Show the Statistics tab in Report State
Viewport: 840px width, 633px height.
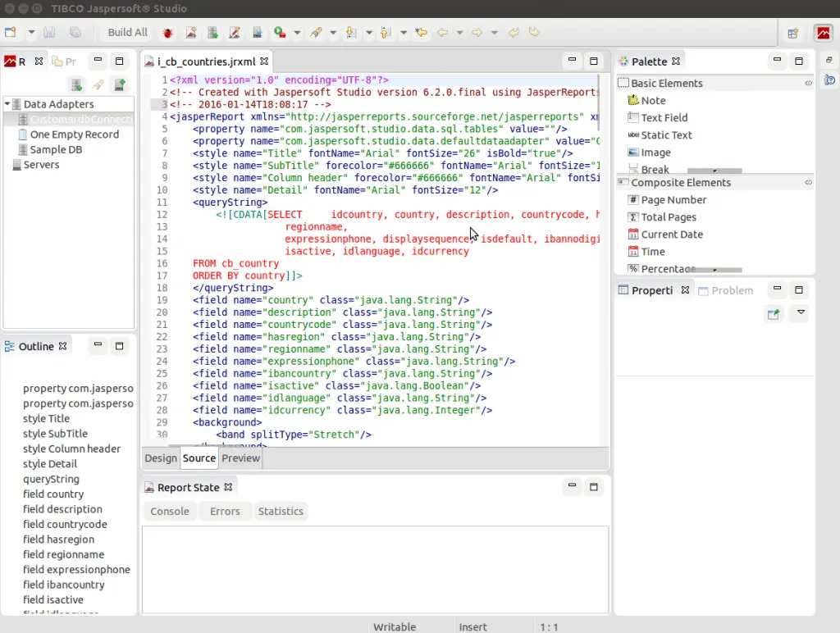click(x=281, y=512)
